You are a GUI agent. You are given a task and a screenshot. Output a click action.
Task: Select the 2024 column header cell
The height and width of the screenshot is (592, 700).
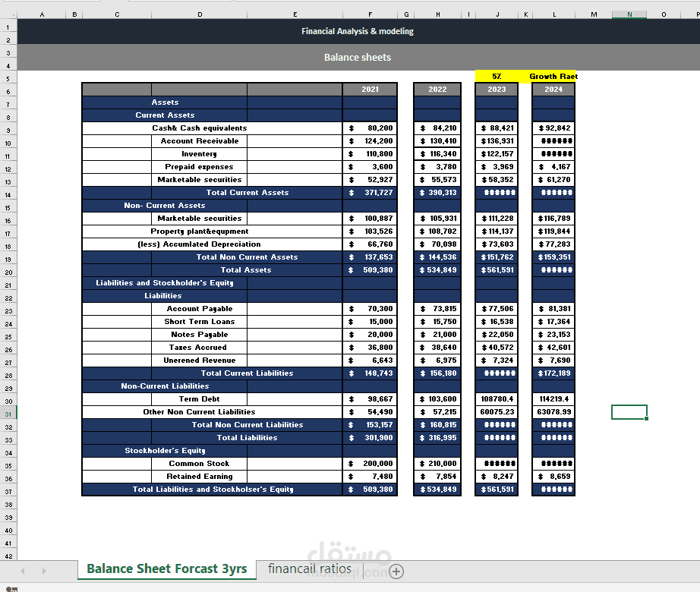click(x=553, y=90)
